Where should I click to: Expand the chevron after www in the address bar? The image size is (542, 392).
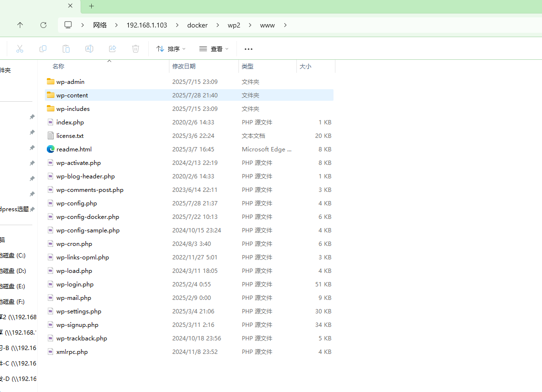click(285, 25)
